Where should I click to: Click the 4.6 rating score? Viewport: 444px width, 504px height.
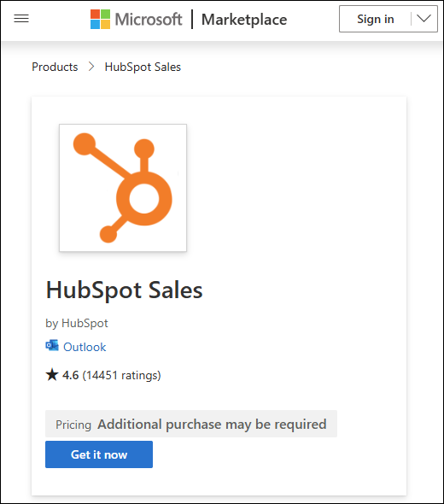pyautogui.click(x=70, y=375)
